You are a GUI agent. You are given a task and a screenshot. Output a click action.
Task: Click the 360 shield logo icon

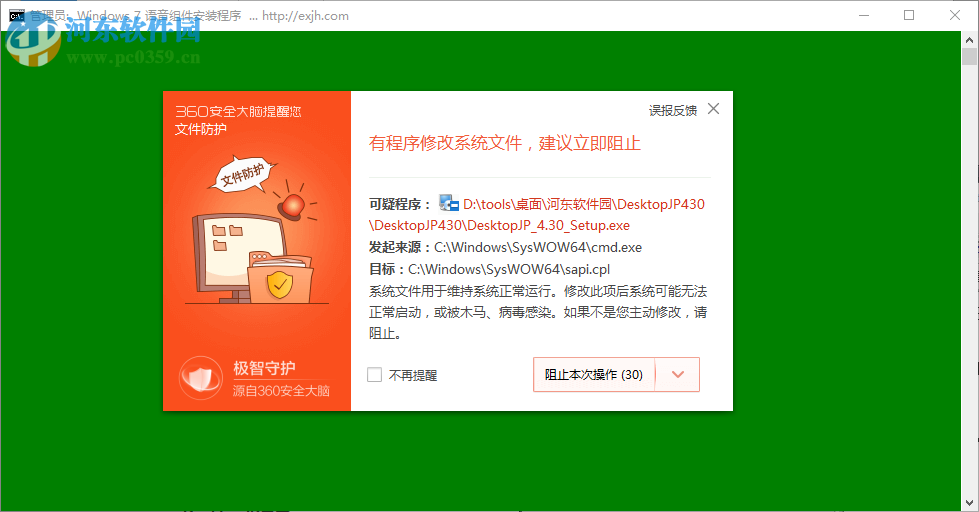pos(200,378)
